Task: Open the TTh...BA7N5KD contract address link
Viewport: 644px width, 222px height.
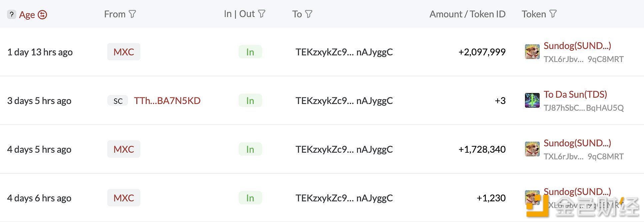Action: click(x=167, y=101)
